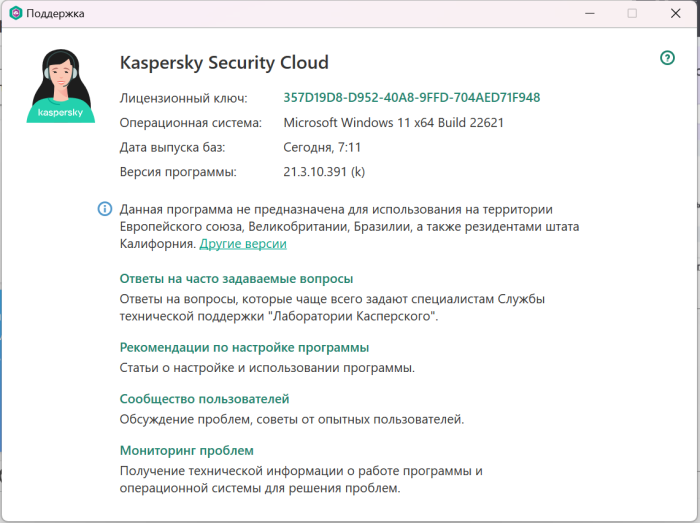The image size is (700, 523).
Task: Click the Kaspersky shield icon in title bar
Action: coord(16,13)
